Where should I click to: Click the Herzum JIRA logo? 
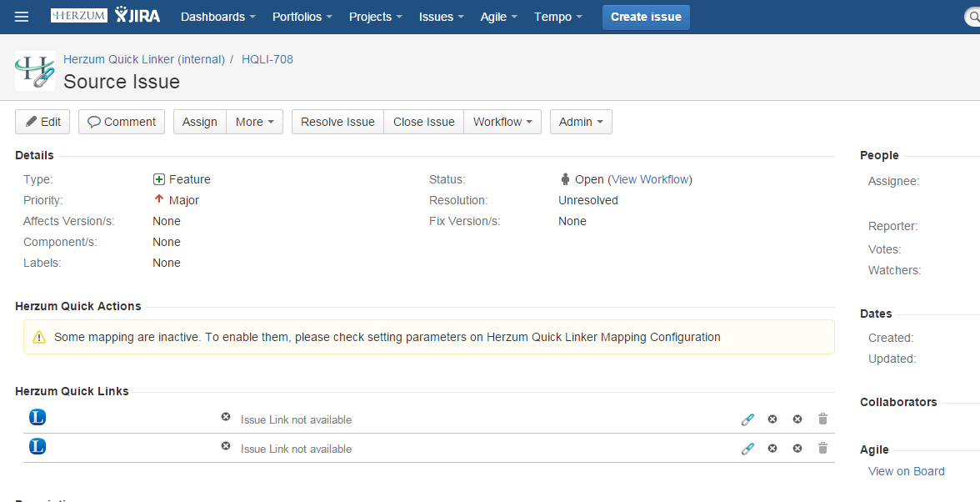point(105,16)
